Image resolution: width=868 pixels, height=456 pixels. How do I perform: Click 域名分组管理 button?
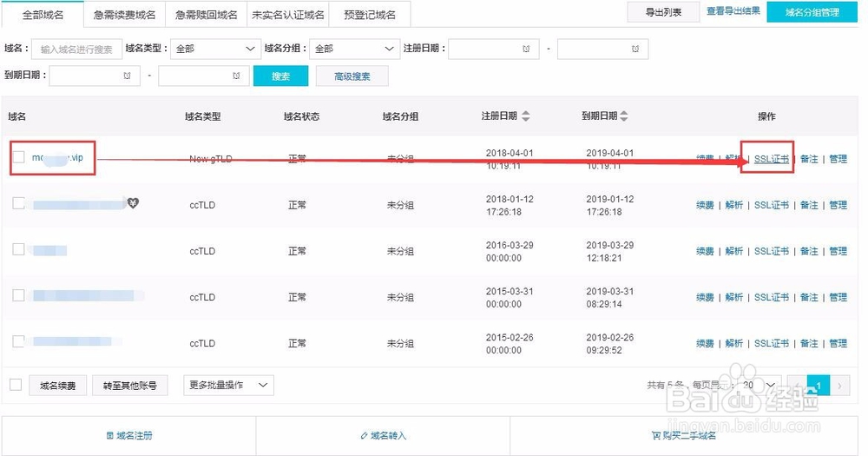(x=812, y=12)
